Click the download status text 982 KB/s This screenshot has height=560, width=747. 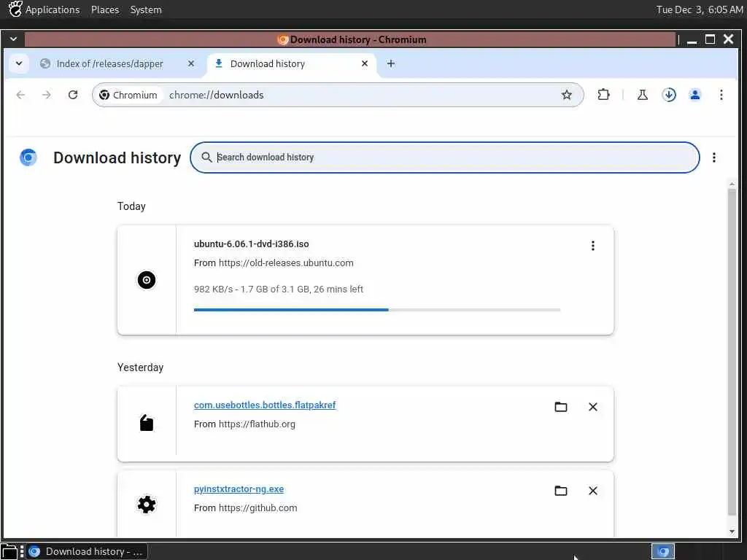278,289
